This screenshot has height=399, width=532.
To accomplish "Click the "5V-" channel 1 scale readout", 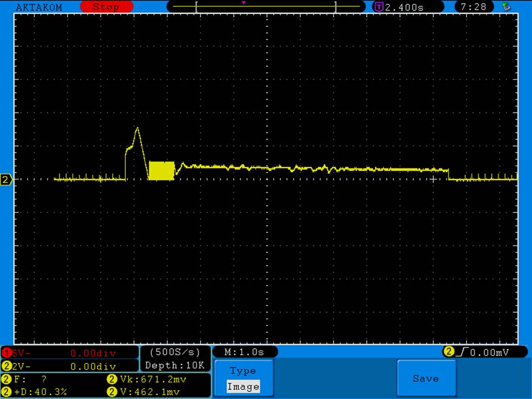I will pyautogui.click(x=21, y=353).
